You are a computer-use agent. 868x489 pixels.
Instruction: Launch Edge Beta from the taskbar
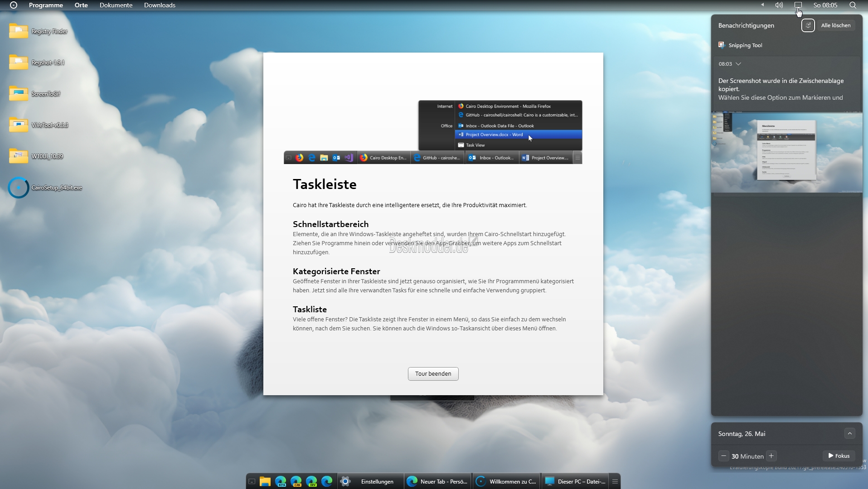tap(281, 481)
